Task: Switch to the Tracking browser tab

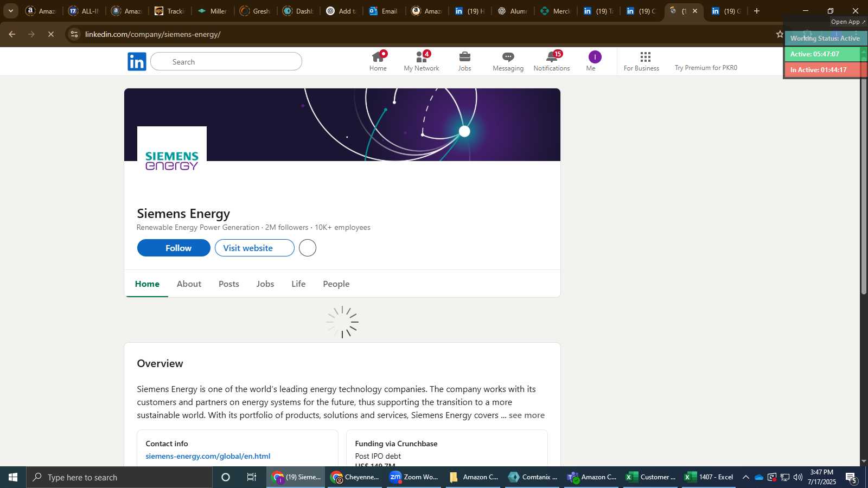Action: (x=170, y=11)
